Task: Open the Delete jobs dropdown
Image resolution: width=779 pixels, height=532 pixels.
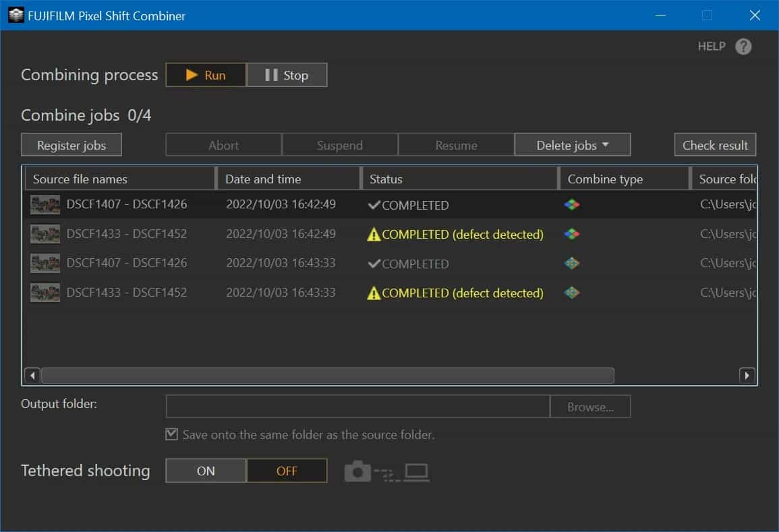Action: [x=573, y=145]
